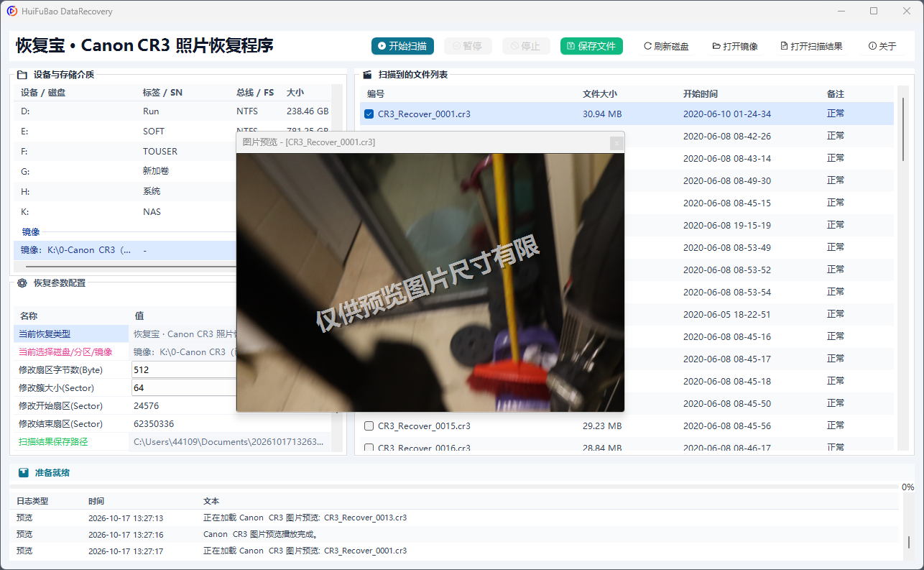This screenshot has width=924, height=570.
Task: Click the cluster size field 64
Action: [184, 387]
